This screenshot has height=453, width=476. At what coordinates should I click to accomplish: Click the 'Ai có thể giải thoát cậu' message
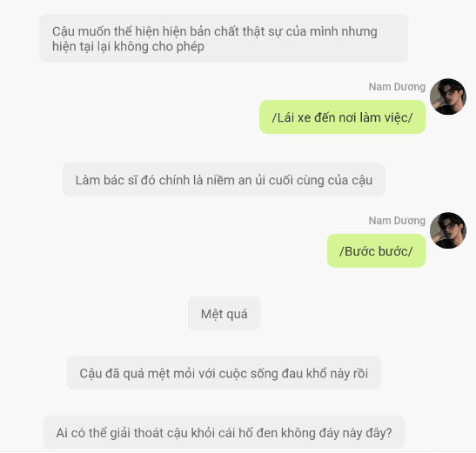tap(224, 432)
